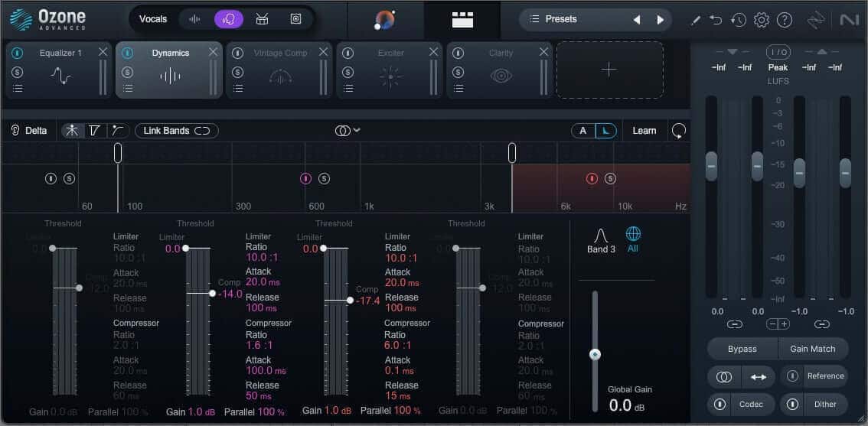This screenshot has width=868, height=426.
Task: Bypass the pink mid band
Action: coord(305,179)
